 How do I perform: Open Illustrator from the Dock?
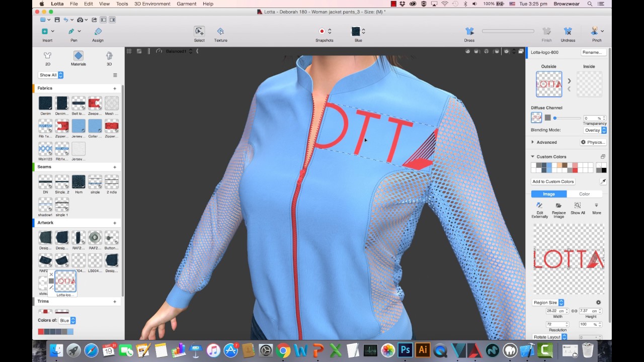point(423,350)
